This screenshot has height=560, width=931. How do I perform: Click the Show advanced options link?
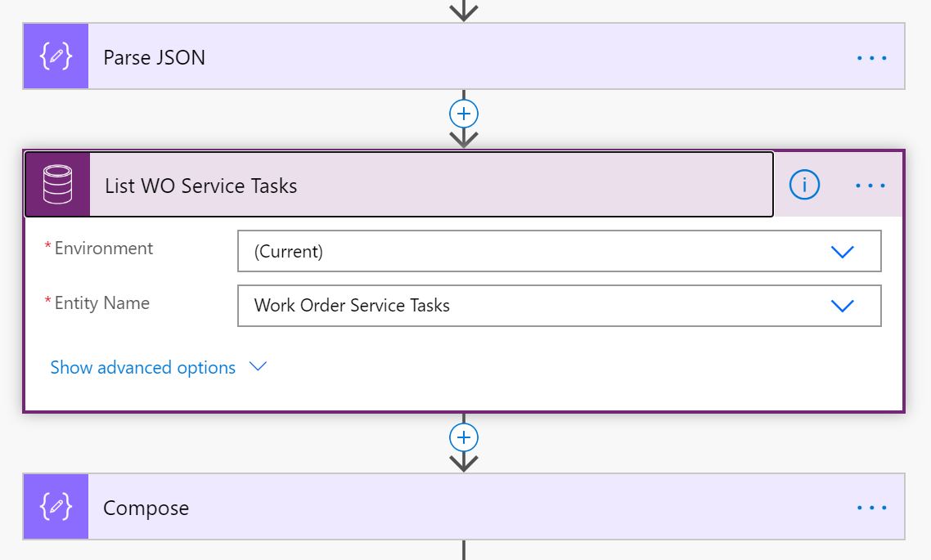pyautogui.click(x=144, y=367)
